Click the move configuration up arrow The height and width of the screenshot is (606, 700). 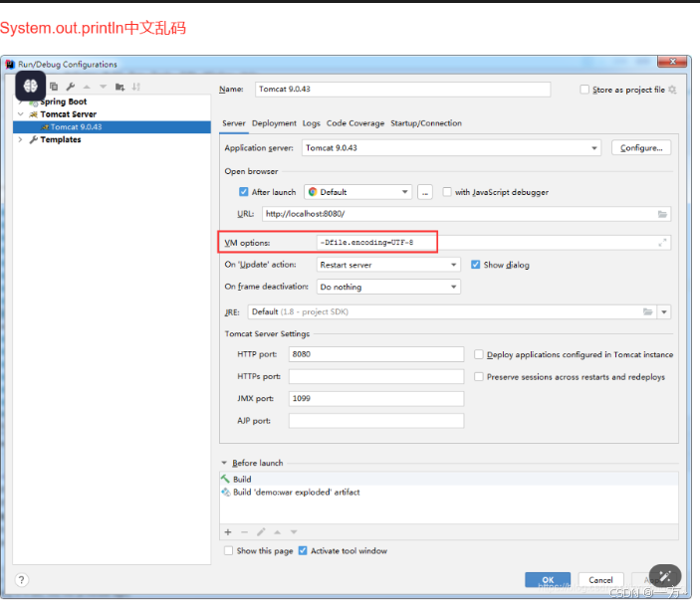[x=87, y=87]
